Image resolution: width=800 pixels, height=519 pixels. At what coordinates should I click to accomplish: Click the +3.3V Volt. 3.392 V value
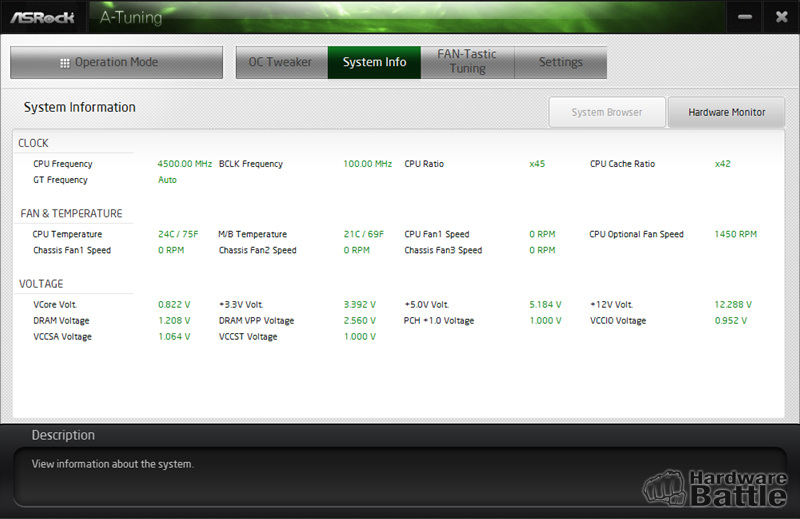click(360, 305)
